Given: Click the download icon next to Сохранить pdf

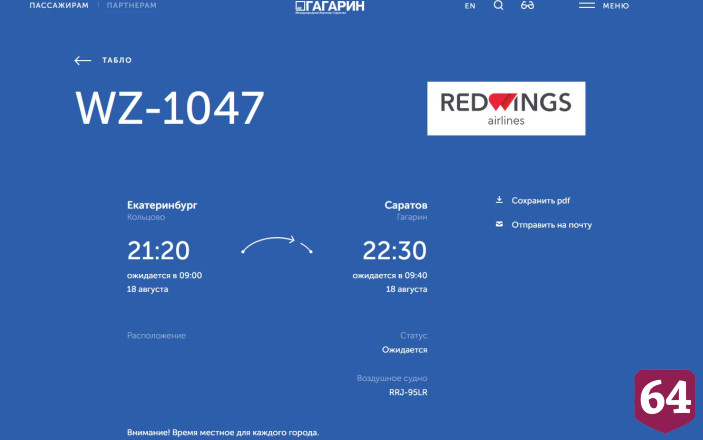Looking at the screenshot, I should pyautogui.click(x=499, y=200).
